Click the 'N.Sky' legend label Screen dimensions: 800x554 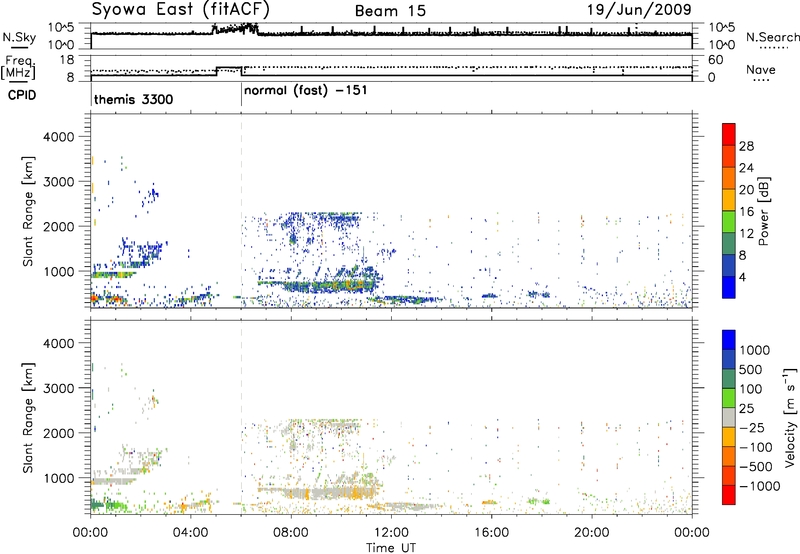coord(19,37)
